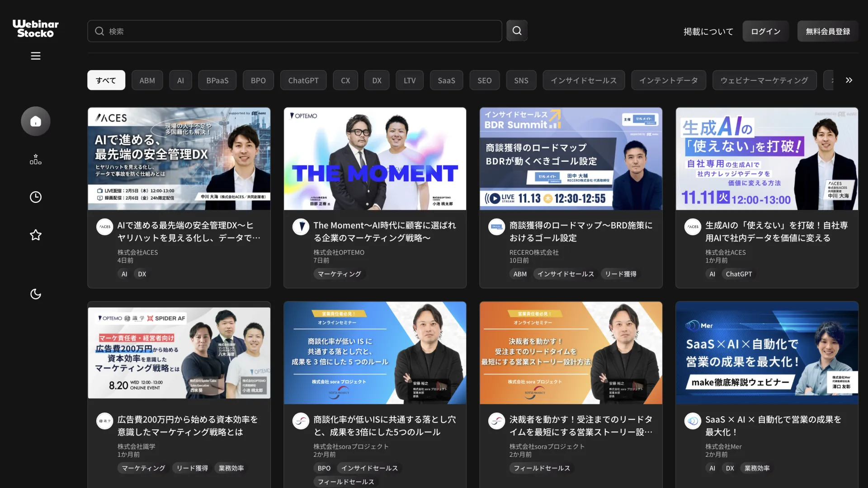
Task: Select the すべて filter tab
Action: click(106, 80)
